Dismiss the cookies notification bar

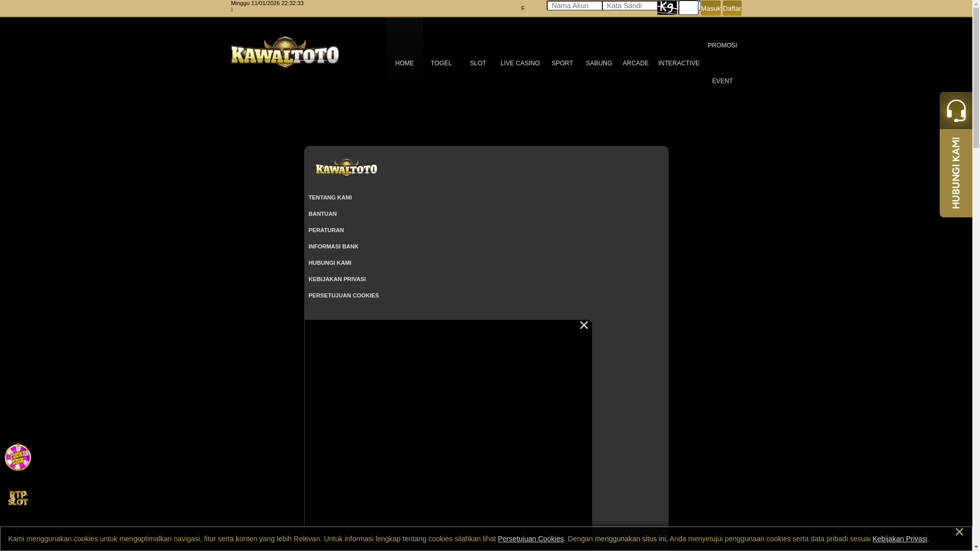pos(959,532)
